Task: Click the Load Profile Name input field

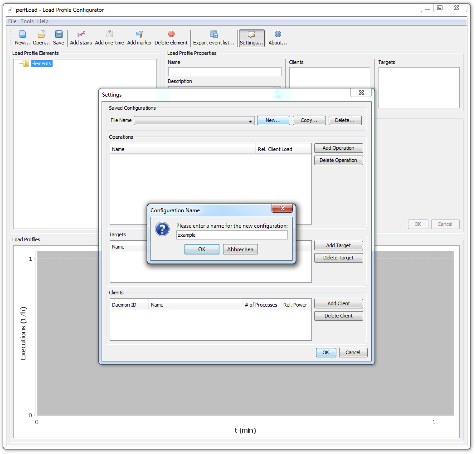Action: click(225, 72)
